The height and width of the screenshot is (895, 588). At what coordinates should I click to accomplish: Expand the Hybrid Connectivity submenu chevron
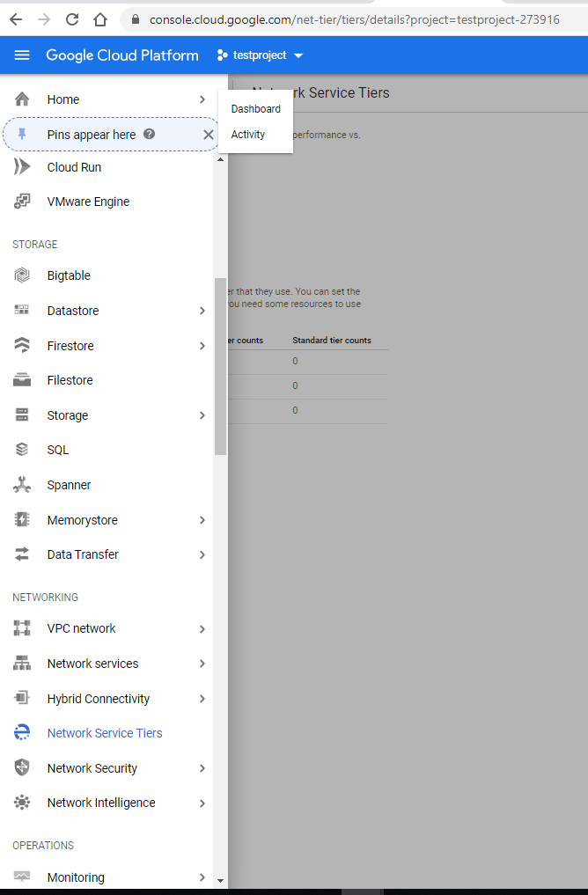[x=202, y=699]
